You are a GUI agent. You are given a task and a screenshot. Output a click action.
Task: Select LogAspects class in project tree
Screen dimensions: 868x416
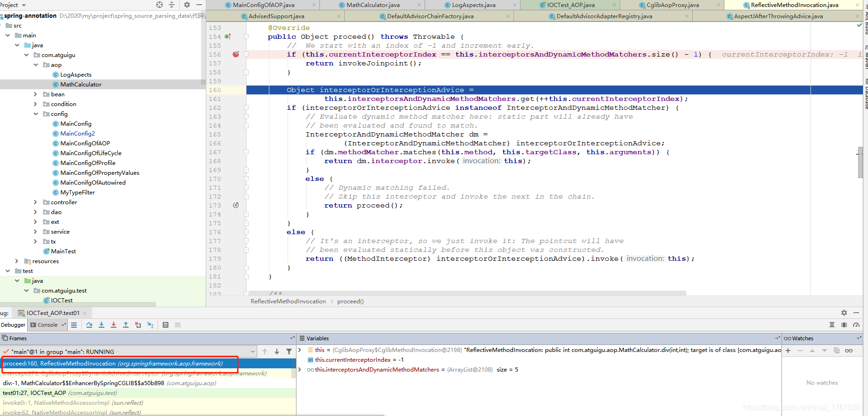(76, 75)
